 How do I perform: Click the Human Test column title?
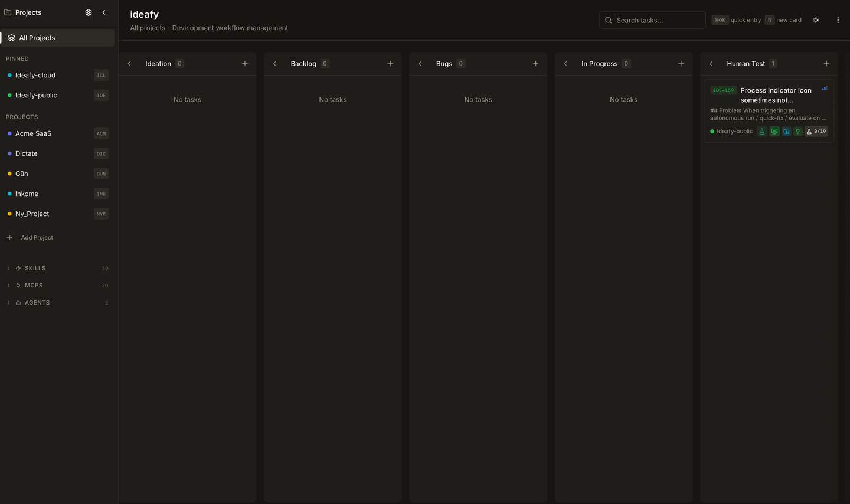coord(746,64)
